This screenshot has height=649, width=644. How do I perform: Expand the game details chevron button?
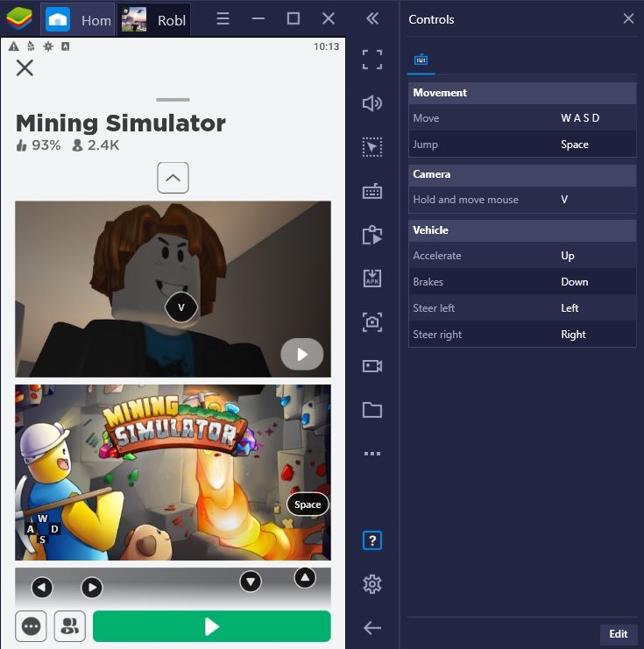point(173,178)
